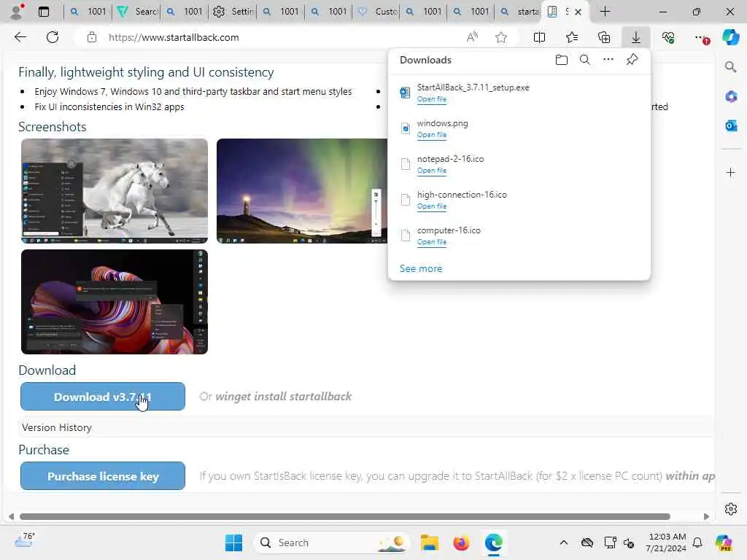Open more options in Downloads panel
The height and width of the screenshot is (560, 747).
(x=608, y=60)
